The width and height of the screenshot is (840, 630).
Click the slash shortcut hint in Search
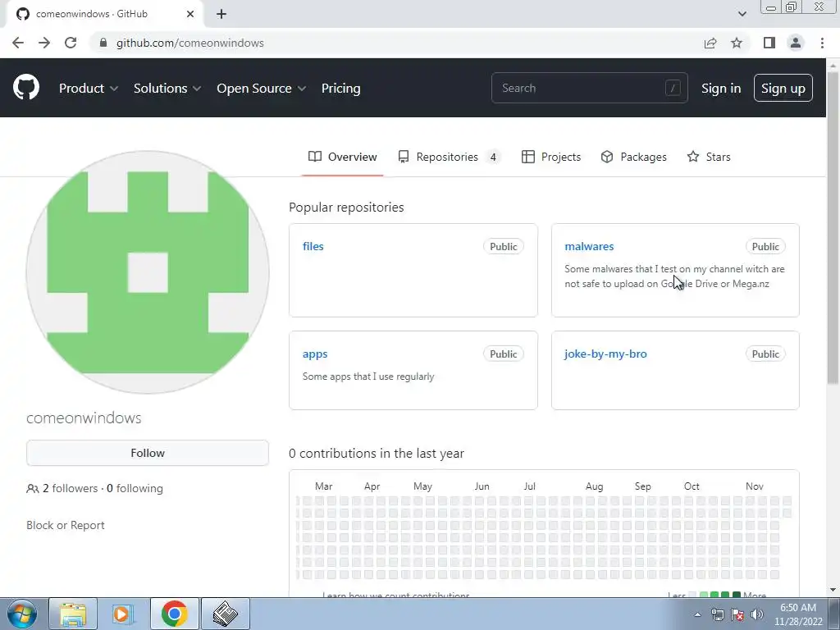673,88
